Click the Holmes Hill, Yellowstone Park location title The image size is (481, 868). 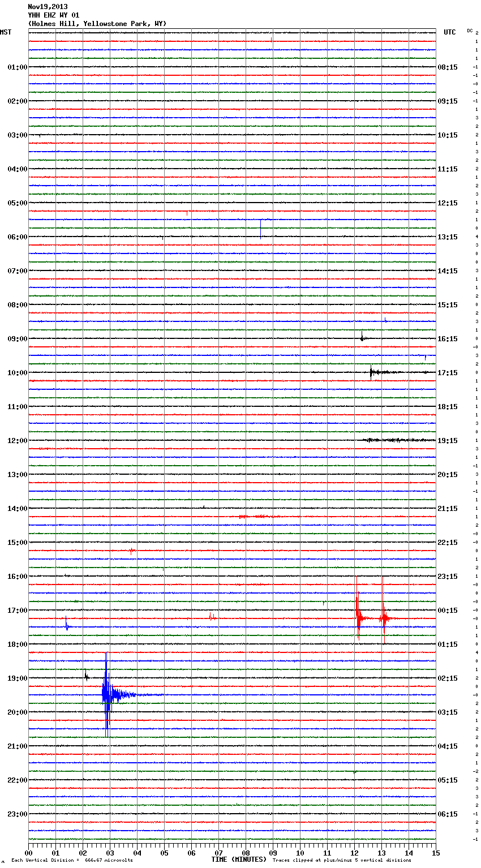[x=97, y=24]
